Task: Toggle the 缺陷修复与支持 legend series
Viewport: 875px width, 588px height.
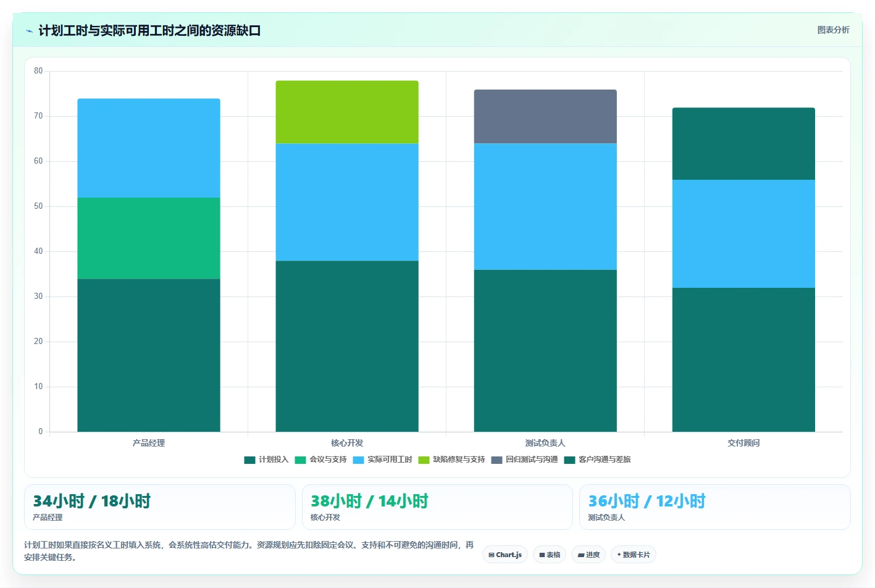Action: (x=451, y=460)
